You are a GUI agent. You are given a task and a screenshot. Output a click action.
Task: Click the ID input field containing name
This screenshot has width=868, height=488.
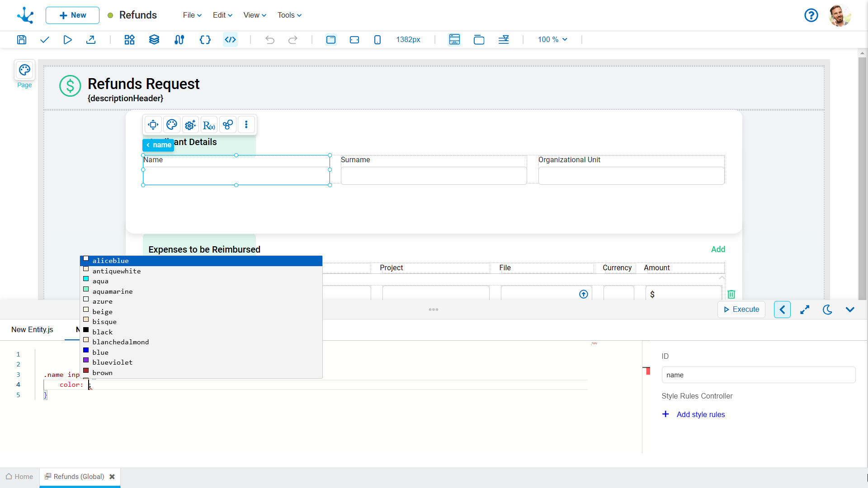point(758,375)
